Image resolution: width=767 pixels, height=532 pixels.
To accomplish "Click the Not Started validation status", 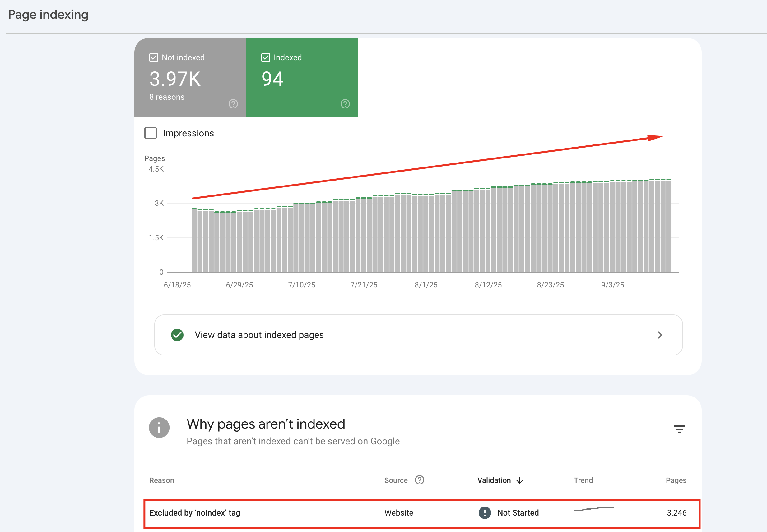I will point(518,513).
